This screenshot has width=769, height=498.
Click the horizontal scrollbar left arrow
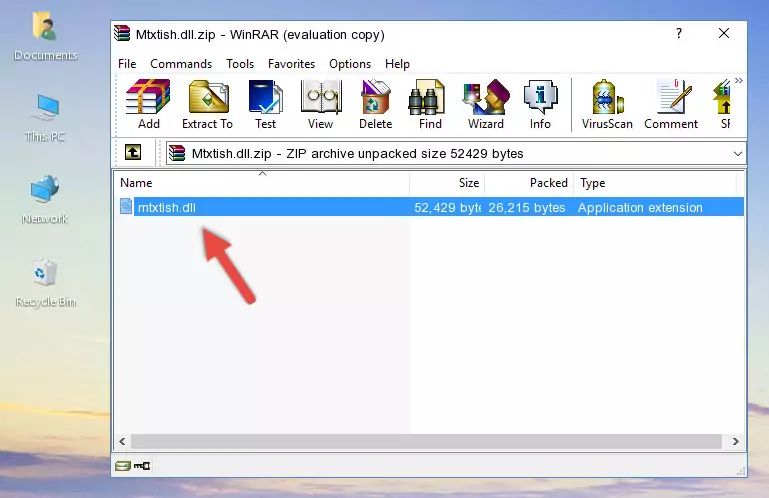[122, 441]
